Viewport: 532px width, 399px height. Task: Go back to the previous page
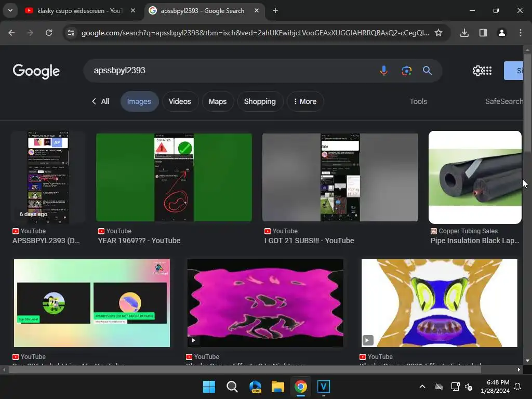(11, 33)
